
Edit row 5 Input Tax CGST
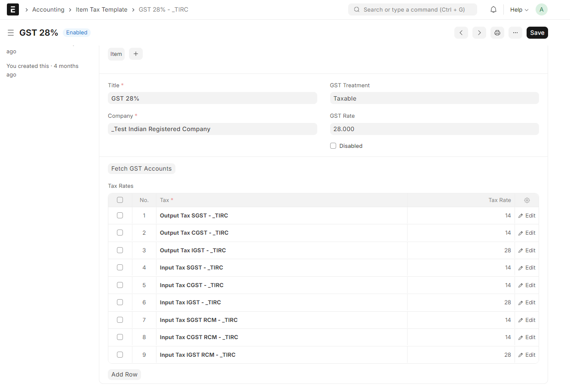click(527, 285)
